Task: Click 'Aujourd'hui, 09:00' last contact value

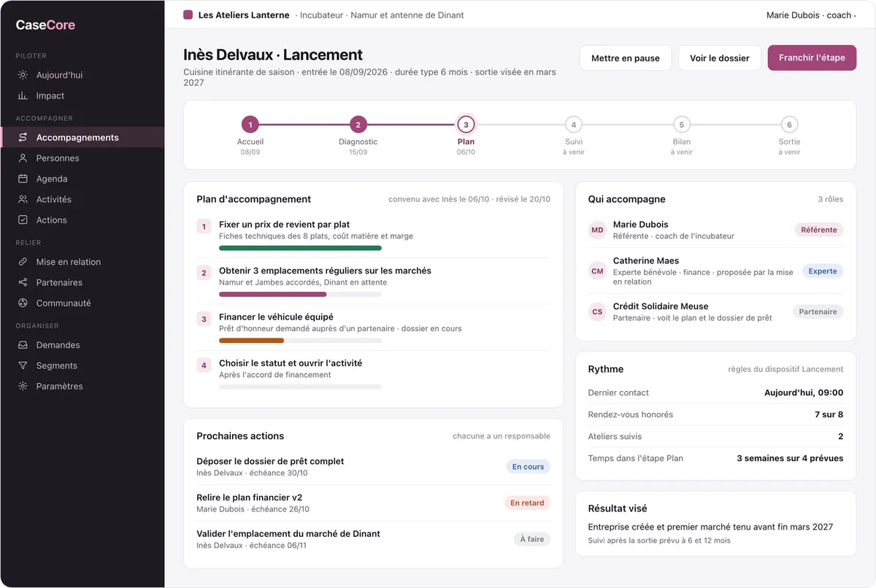Action: pos(804,392)
